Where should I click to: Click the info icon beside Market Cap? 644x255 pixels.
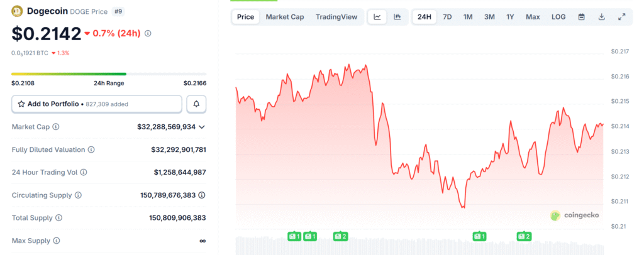pyautogui.click(x=56, y=127)
